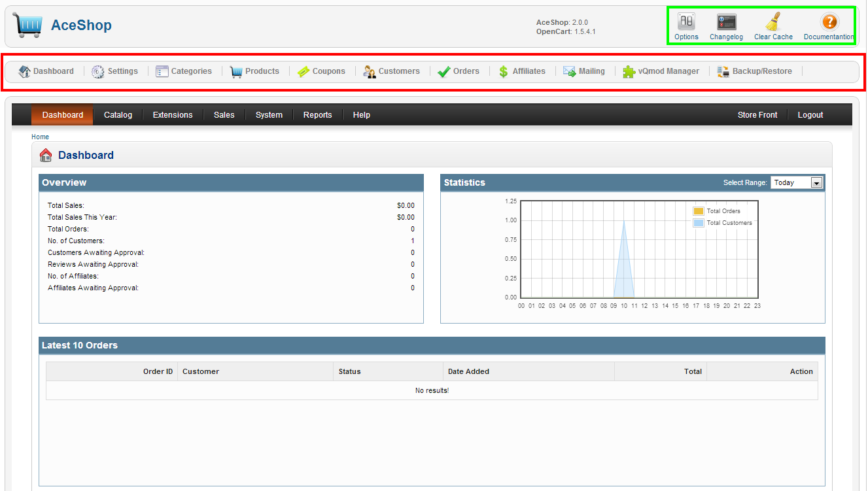The width and height of the screenshot is (868, 491).
Task: Open the Sales menu
Action: (x=224, y=115)
